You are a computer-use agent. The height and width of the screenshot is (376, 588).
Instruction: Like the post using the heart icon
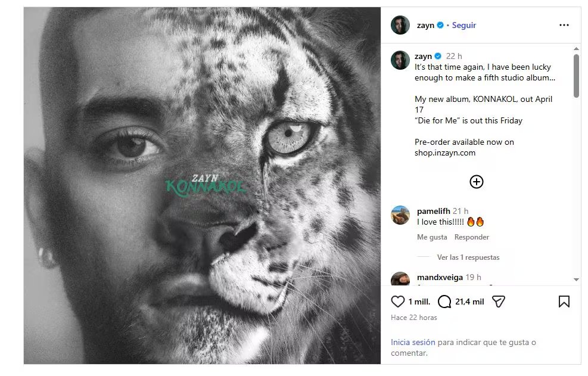(397, 302)
